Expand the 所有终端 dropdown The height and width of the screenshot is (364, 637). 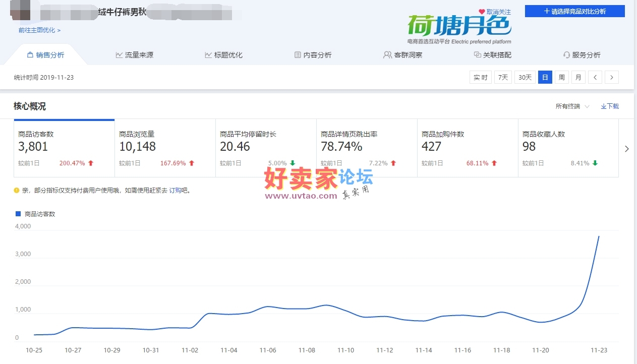point(572,106)
